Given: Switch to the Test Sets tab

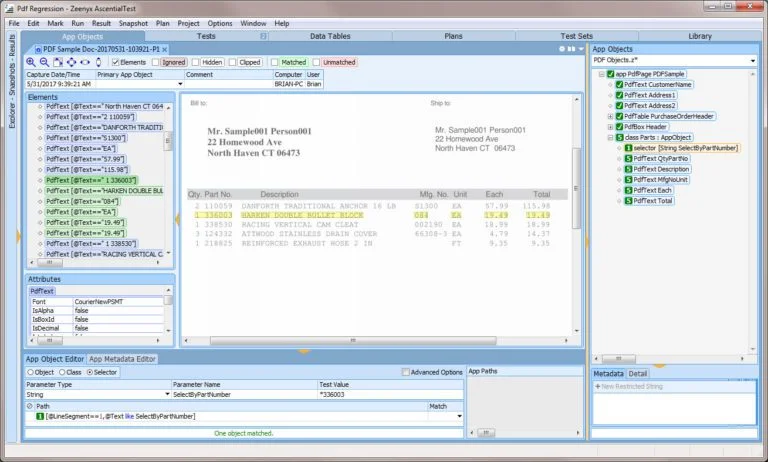Looking at the screenshot, I should [576, 36].
